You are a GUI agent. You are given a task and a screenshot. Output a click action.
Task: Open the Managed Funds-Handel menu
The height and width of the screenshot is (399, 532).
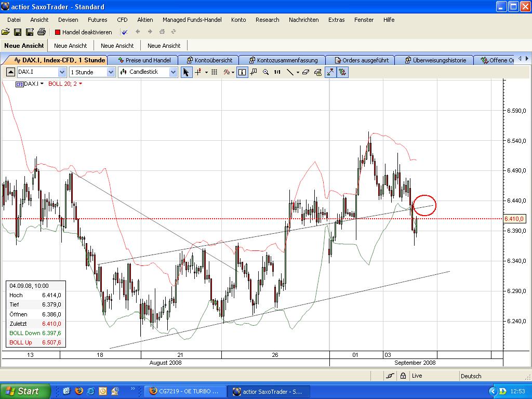click(192, 20)
